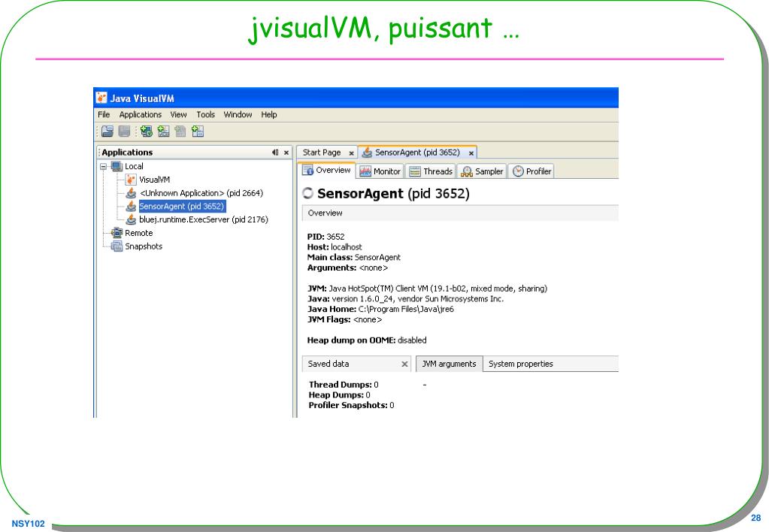Image resolution: width=769 pixels, height=532 pixels.
Task: Select SensorAgent pid 3652 in tree
Action: coord(181,207)
